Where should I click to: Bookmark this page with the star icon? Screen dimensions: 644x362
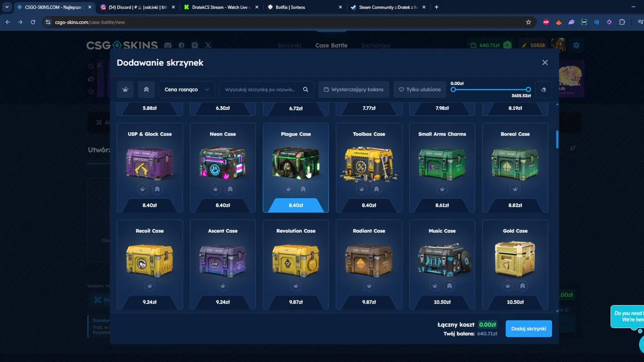[528, 22]
